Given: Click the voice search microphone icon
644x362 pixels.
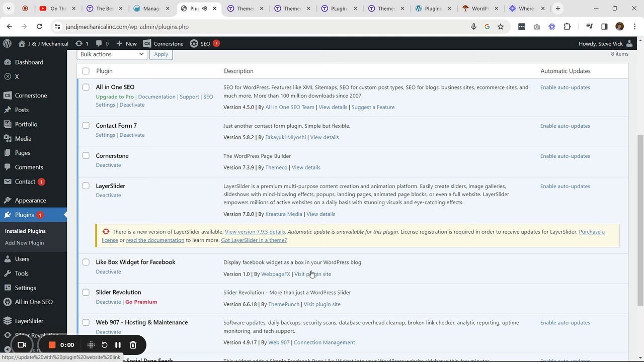Looking at the screenshot, I should click(473, 27).
